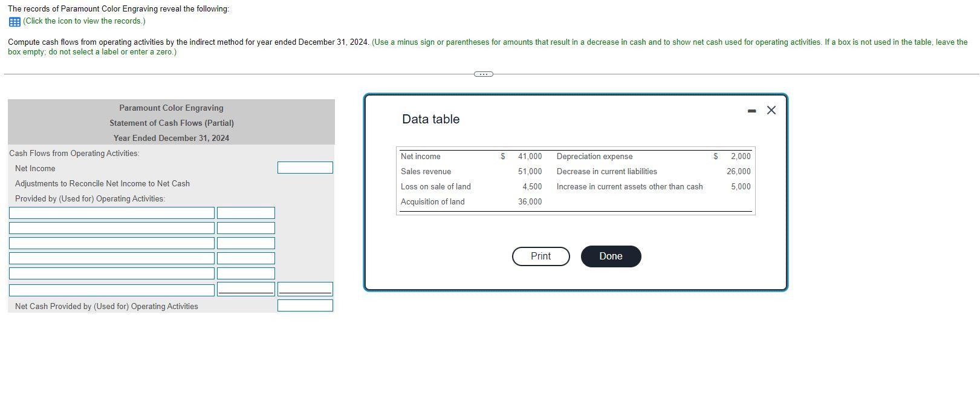Click 'Decrease in current liabilities' label
This screenshot has height=398, width=980.
coord(607,172)
